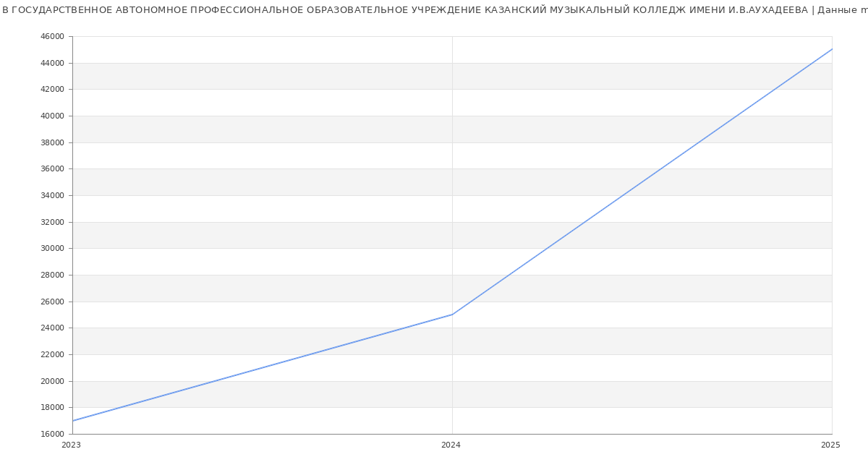
Task: Click the 44000 y-axis label
Action: point(53,63)
